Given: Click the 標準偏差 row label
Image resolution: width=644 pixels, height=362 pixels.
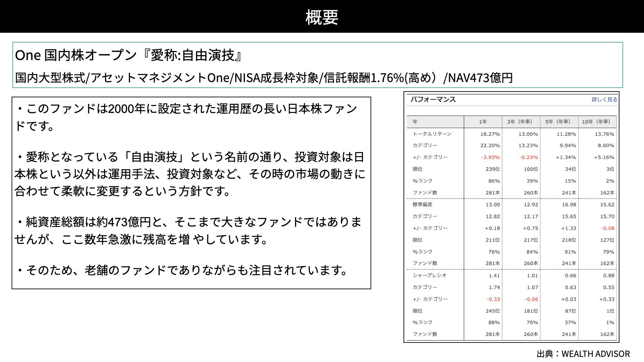Looking at the screenshot, I should 422,204.
